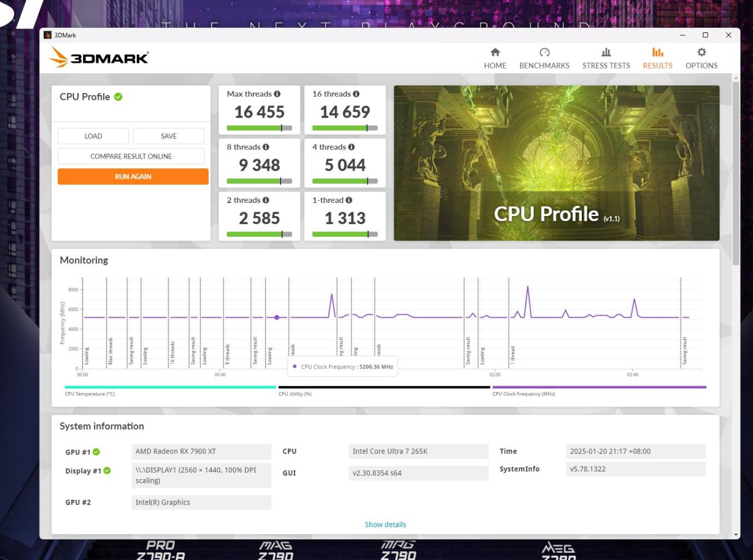Click the 8 threads score 9 348
Screen dimensions: 753x560
(x=259, y=165)
